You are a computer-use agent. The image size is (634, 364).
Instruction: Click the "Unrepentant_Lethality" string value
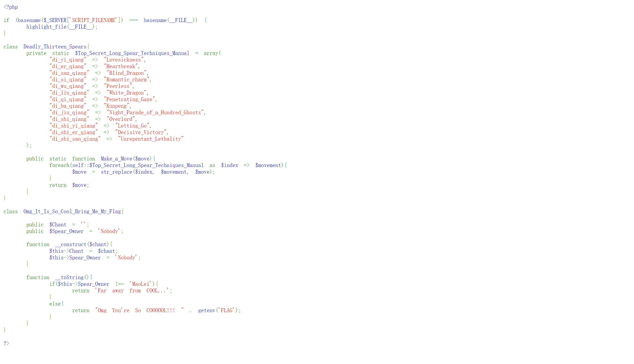click(151, 139)
